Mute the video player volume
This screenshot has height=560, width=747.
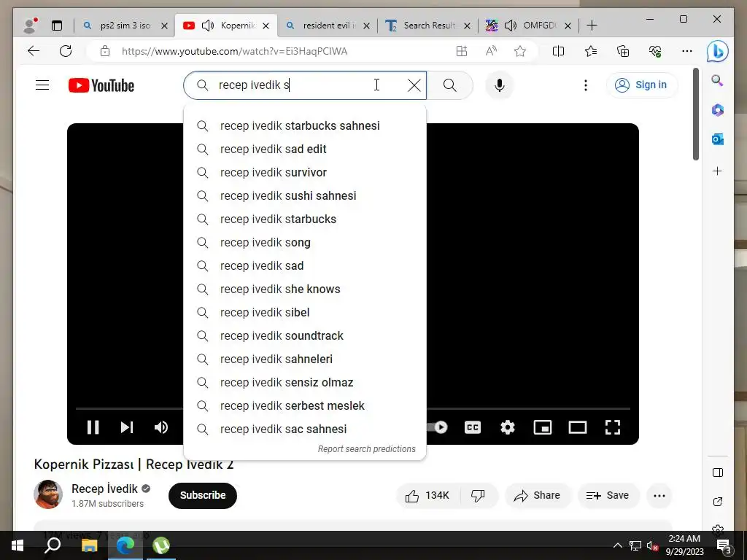coord(161,427)
